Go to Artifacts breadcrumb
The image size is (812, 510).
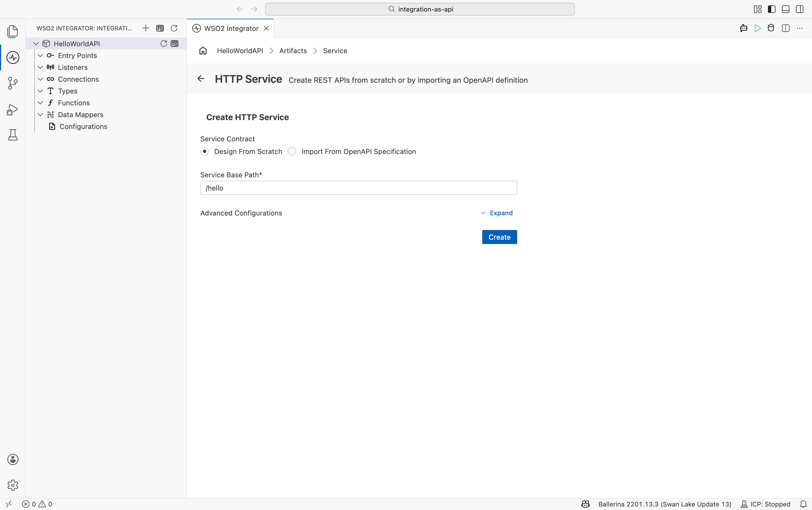click(293, 51)
